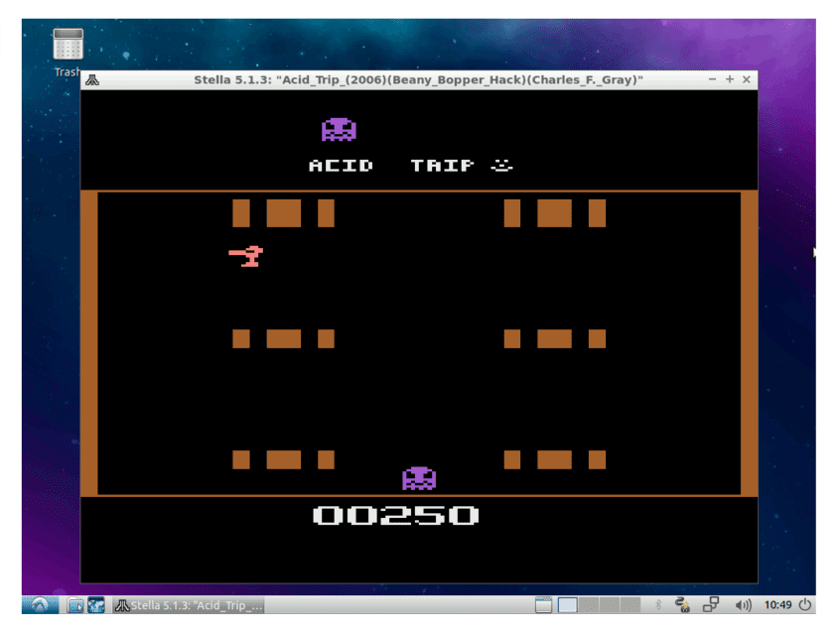840x635 pixels.
Task: Open the Lubuntu applications menu
Action: pyautogui.click(x=40, y=605)
